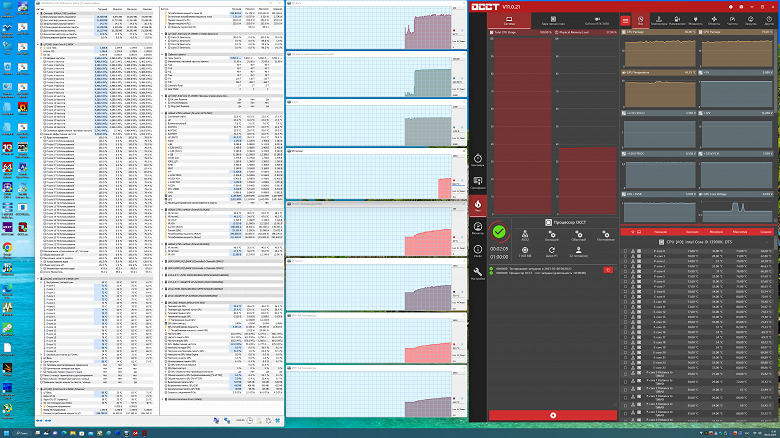Click the HWiNFO clock icon in bottom toolbar

tap(250, 421)
